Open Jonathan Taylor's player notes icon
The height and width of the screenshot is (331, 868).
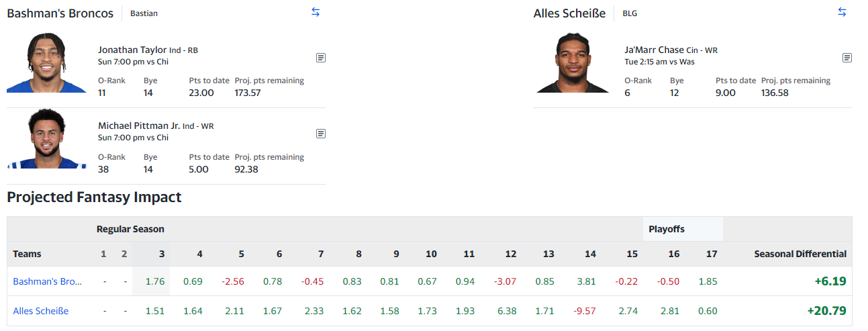tap(321, 58)
